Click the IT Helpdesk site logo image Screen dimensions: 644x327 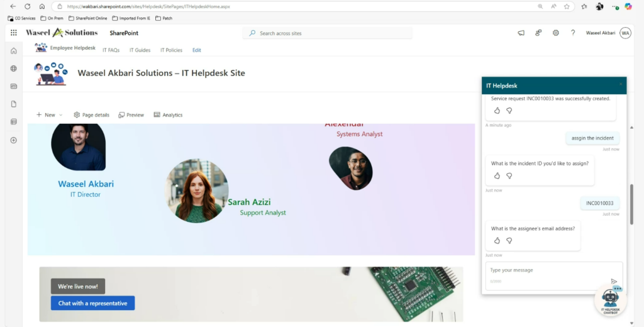pos(51,74)
